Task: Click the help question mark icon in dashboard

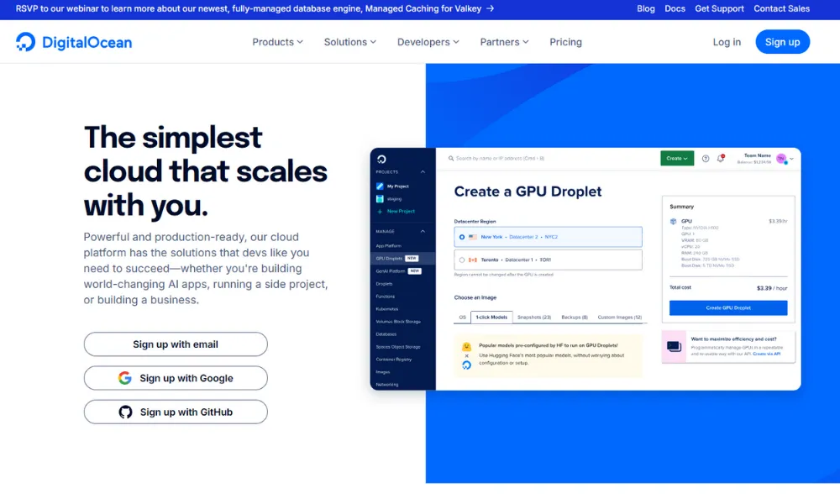Action: 706,158
